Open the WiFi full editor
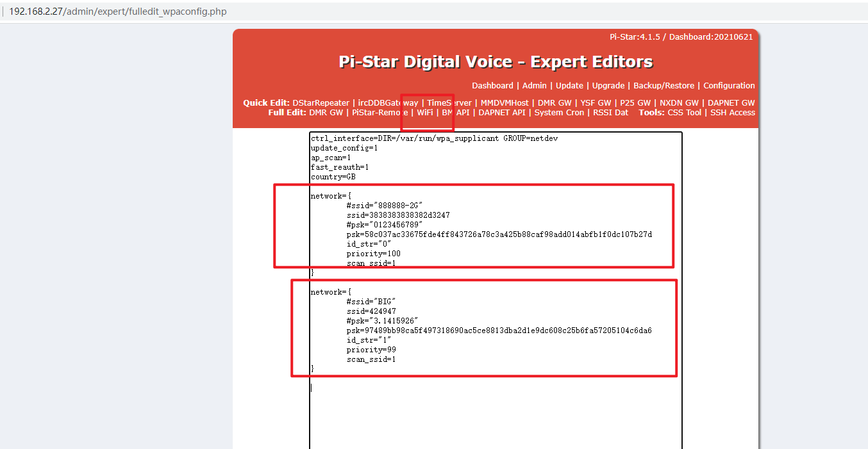Viewport: 868px width, 449px height. point(425,113)
